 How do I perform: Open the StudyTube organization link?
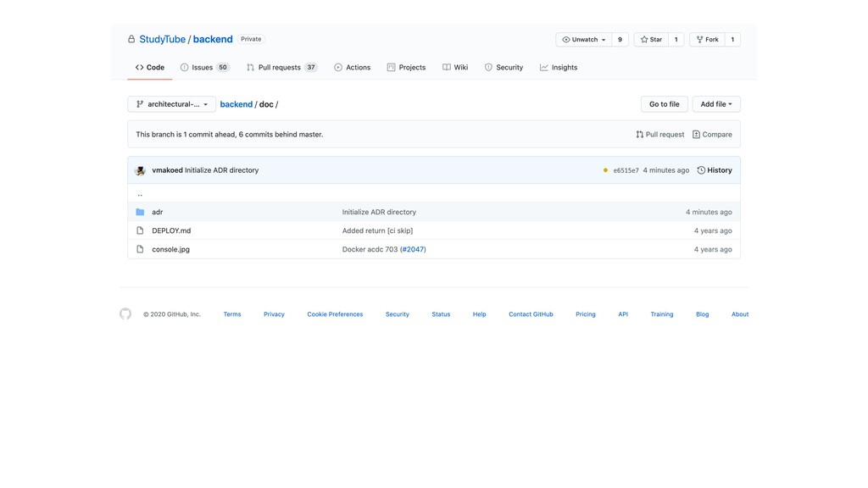click(x=162, y=39)
